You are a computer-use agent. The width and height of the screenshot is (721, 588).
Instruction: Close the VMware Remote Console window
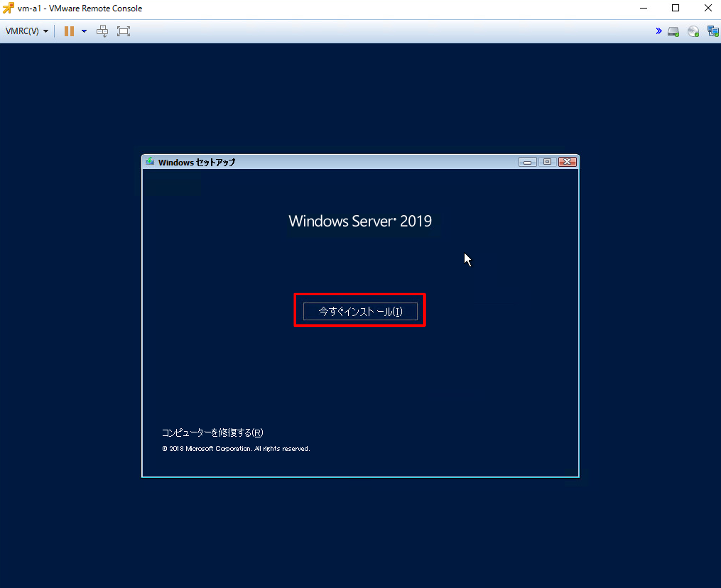[x=708, y=8]
